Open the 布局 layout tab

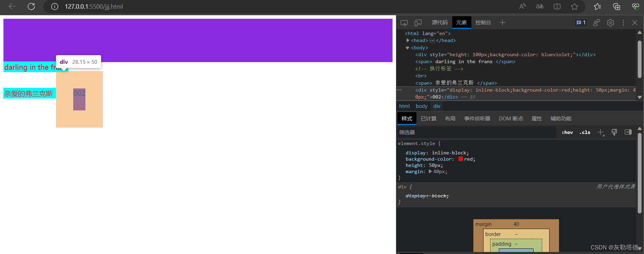pyautogui.click(x=450, y=119)
